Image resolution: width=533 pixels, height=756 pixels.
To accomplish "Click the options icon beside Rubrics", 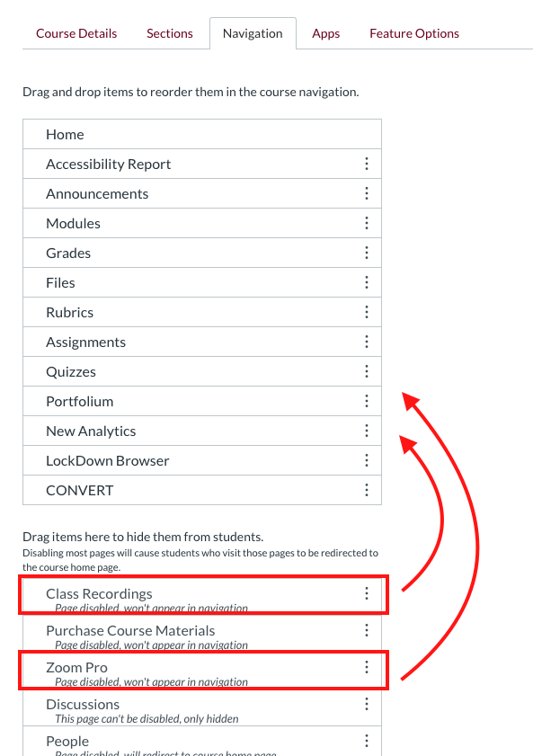I will (x=367, y=311).
